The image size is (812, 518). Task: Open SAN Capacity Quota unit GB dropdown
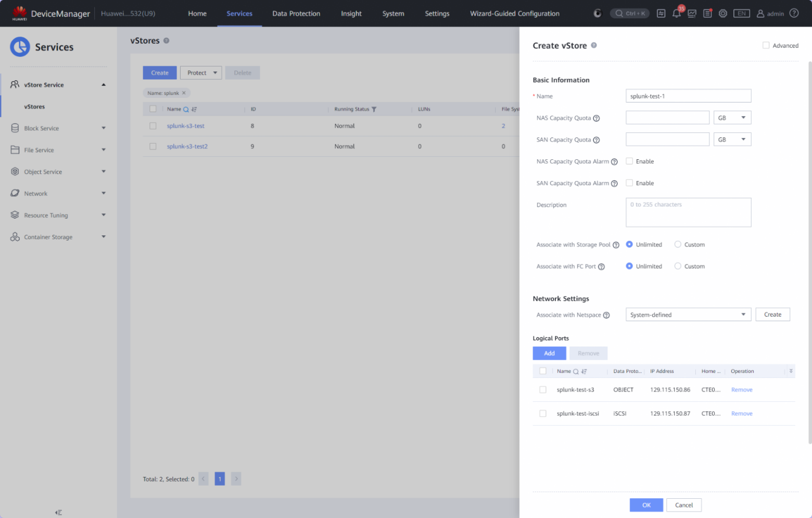732,140
